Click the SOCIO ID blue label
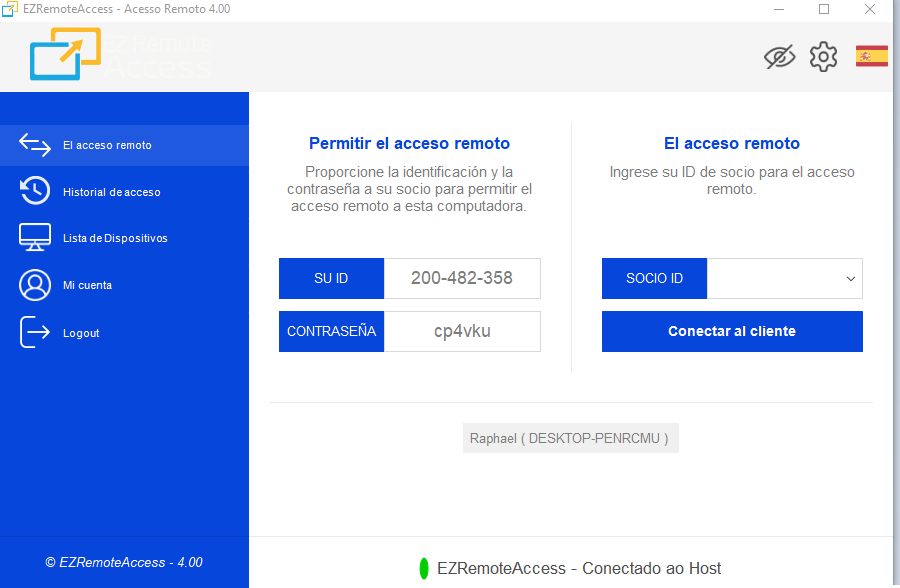This screenshot has width=900, height=588. coord(654,278)
